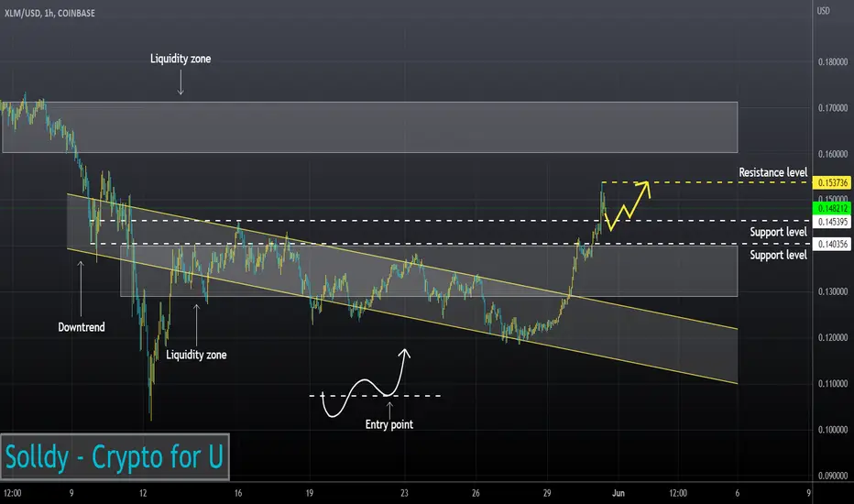Select the 0.145395 support price label

[x=832, y=222]
